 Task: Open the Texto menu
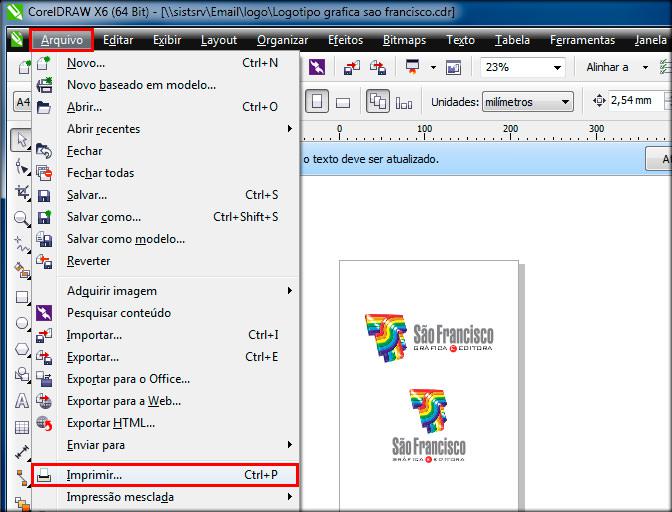460,40
